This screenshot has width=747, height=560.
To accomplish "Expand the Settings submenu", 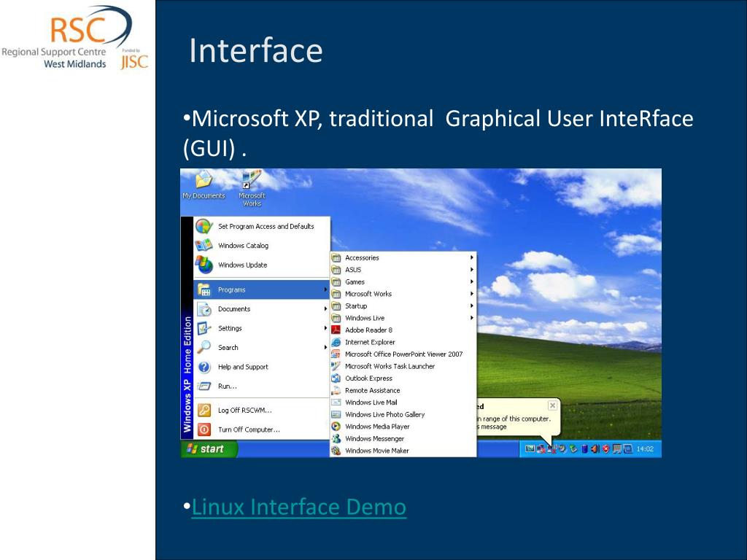I will click(x=262, y=328).
